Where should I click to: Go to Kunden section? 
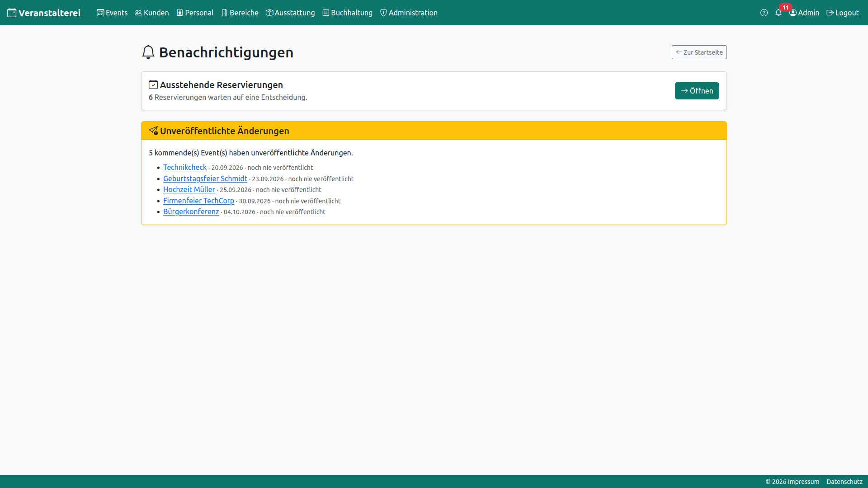pos(152,13)
